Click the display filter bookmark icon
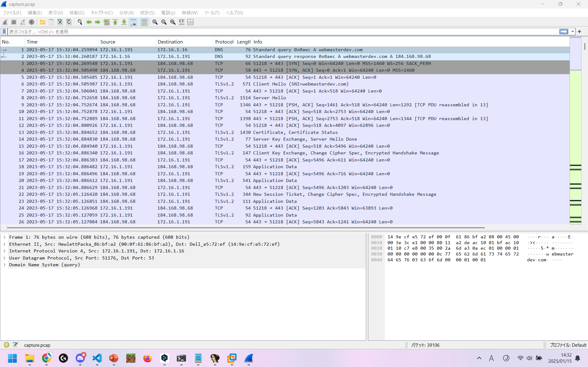This screenshot has width=588, height=367. 4,32
